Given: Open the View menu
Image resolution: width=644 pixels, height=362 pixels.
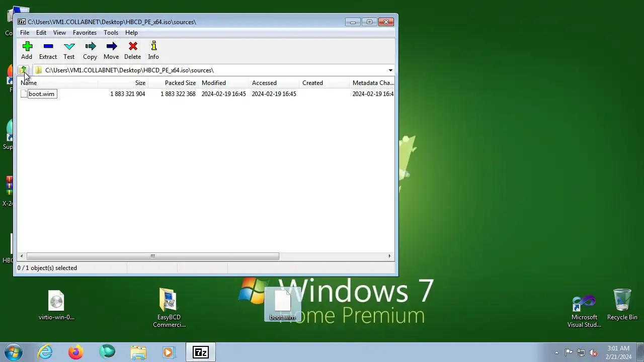Looking at the screenshot, I should [x=59, y=33].
